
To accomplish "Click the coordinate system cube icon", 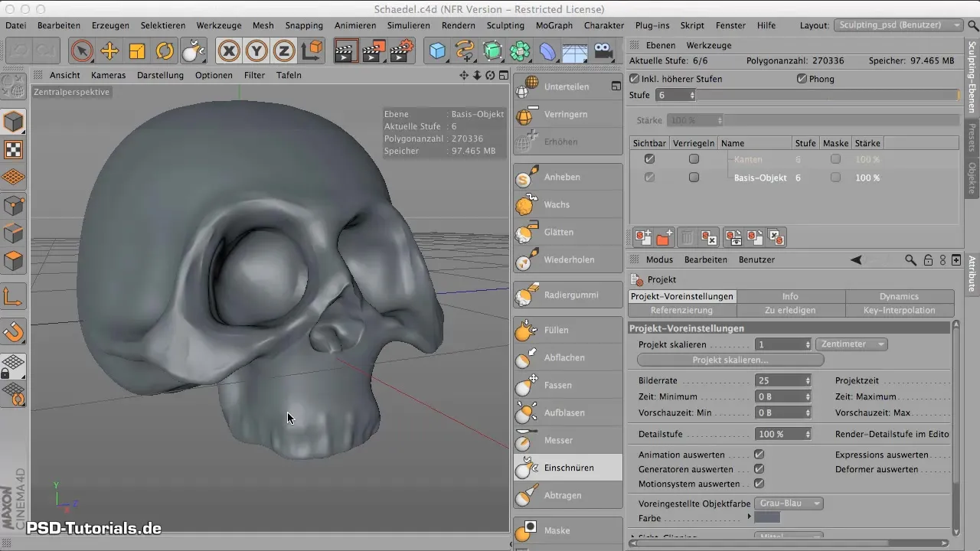I will pyautogui.click(x=312, y=51).
